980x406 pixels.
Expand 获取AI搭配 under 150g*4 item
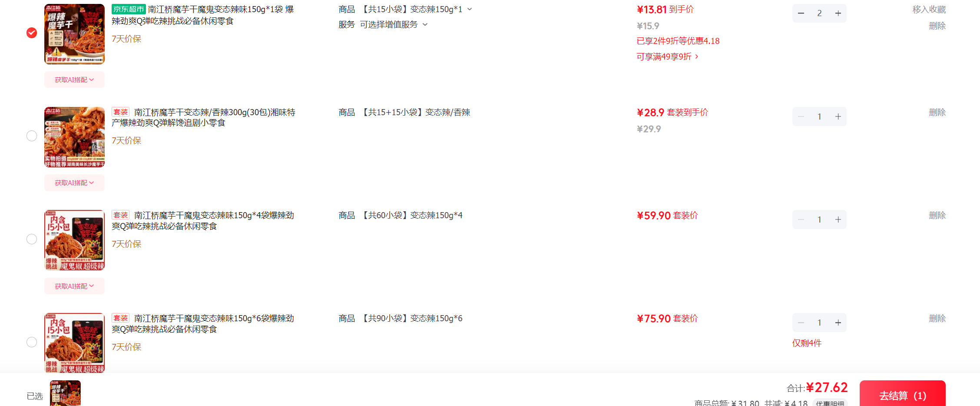pos(74,286)
